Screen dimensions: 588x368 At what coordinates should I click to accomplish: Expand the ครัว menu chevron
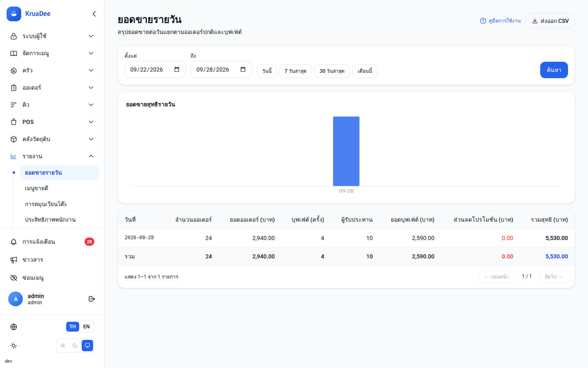coord(91,70)
